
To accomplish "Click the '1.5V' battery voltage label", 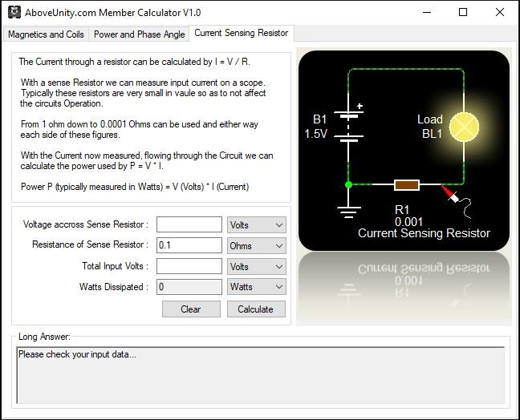I will pyautogui.click(x=315, y=134).
